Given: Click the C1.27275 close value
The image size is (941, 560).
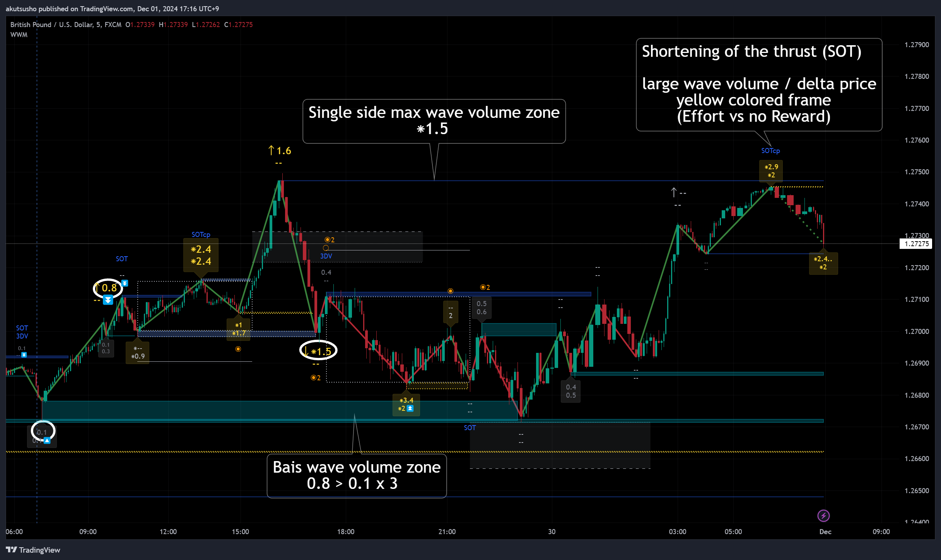Looking at the screenshot, I should pos(238,24).
